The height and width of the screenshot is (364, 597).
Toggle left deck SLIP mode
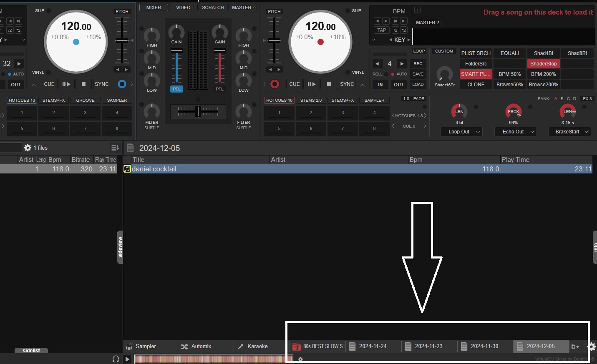point(48,10)
